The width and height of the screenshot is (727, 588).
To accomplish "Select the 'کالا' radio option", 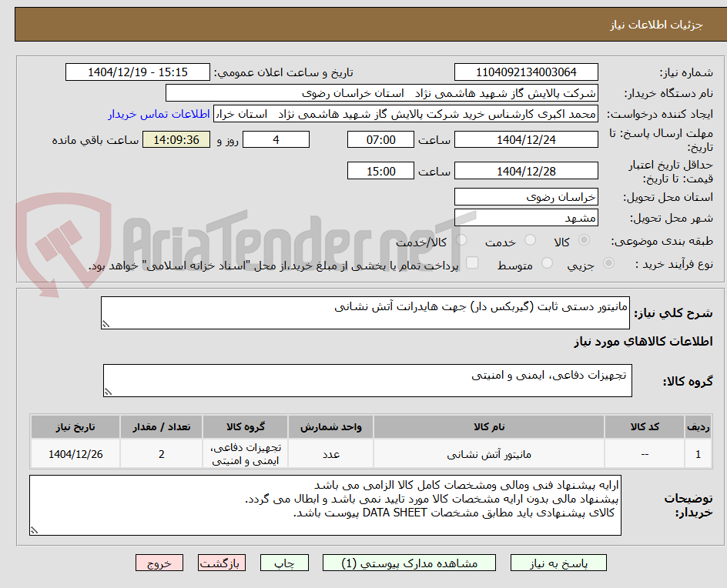I will click(585, 240).
